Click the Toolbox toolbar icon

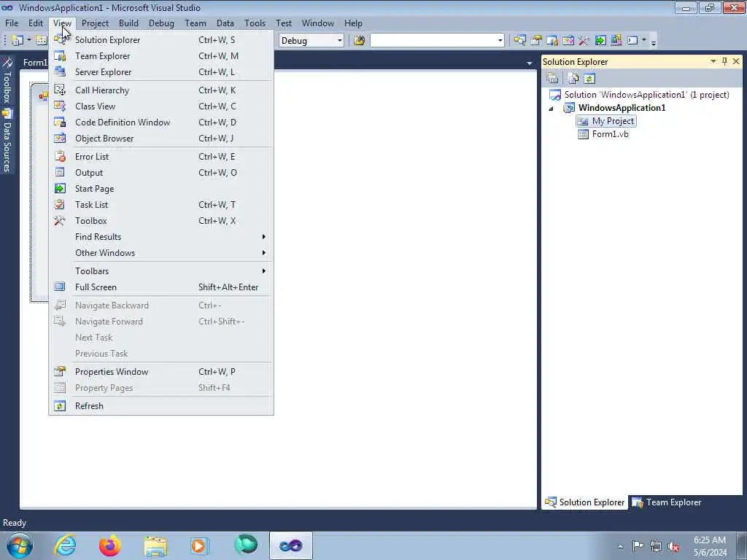[x=584, y=41]
